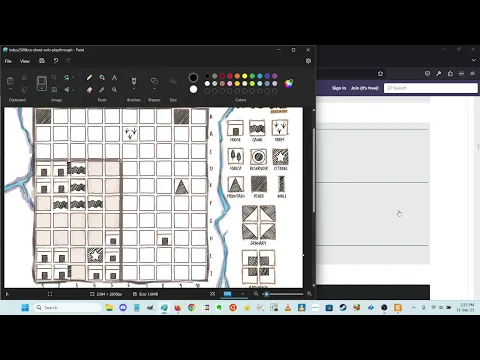This screenshot has width=480, height=360.
Task: Select the Eraser tool
Action: coord(89,89)
